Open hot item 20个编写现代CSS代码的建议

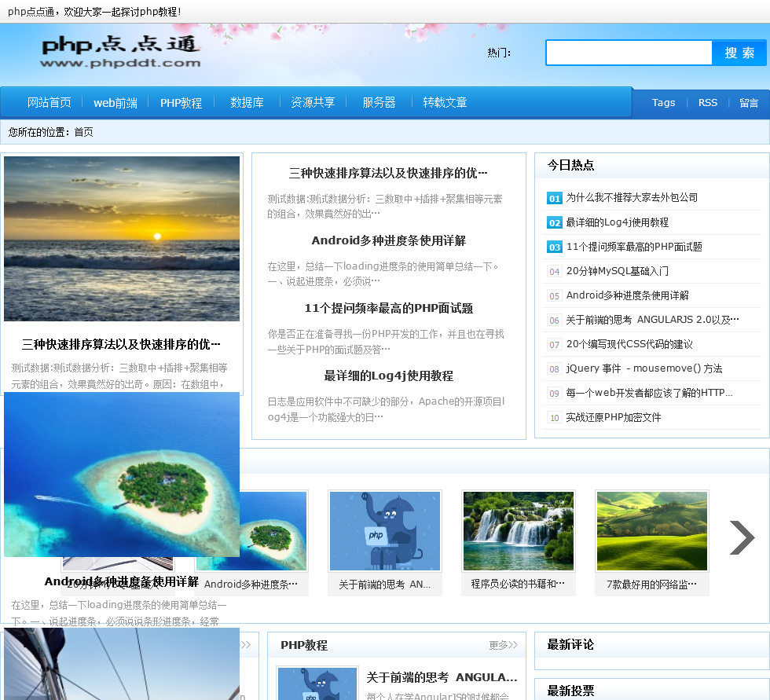pos(629,344)
